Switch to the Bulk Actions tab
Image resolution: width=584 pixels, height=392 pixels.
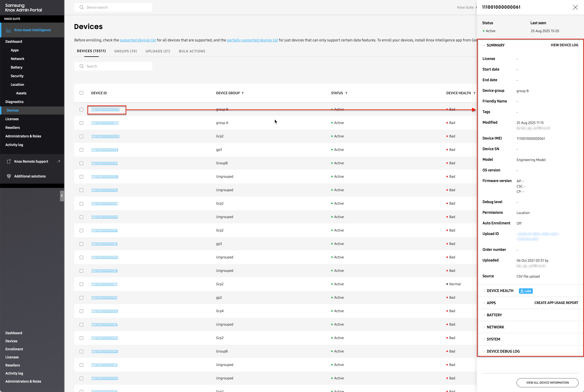192,51
